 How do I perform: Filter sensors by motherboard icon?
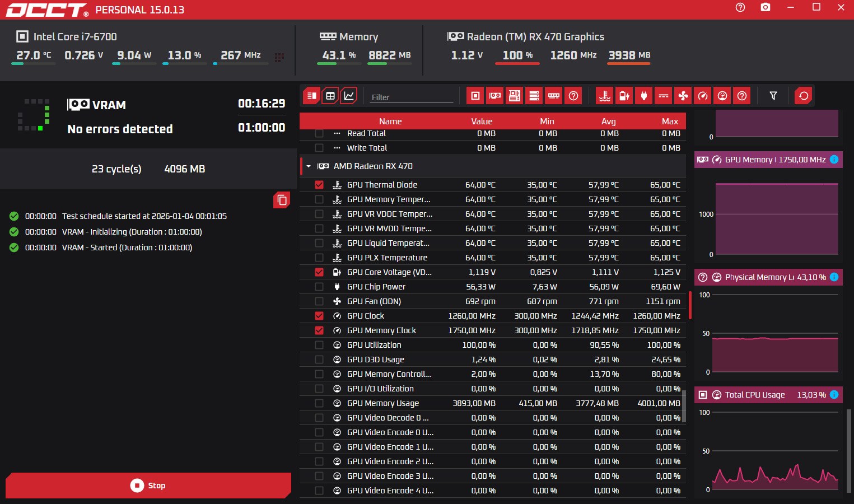pyautogui.click(x=515, y=96)
